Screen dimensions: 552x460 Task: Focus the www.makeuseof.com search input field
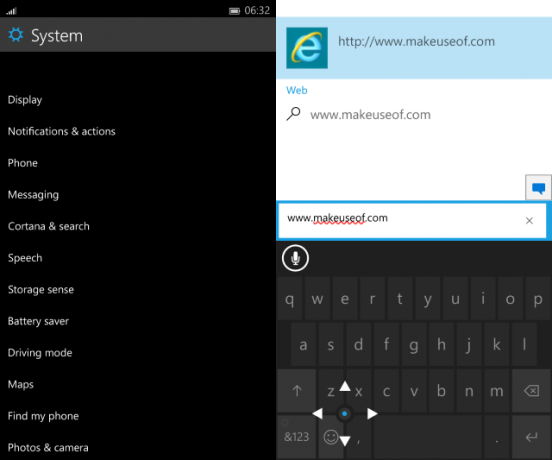pyautogui.click(x=413, y=221)
